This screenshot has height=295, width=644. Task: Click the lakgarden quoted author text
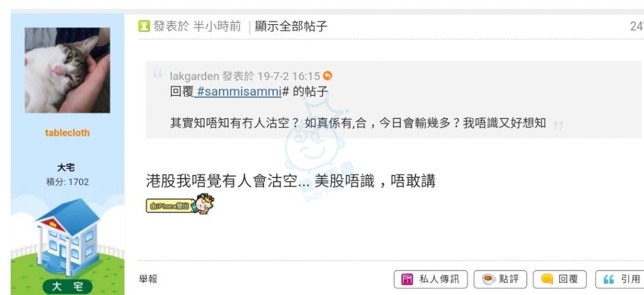(x=194, y=76)
